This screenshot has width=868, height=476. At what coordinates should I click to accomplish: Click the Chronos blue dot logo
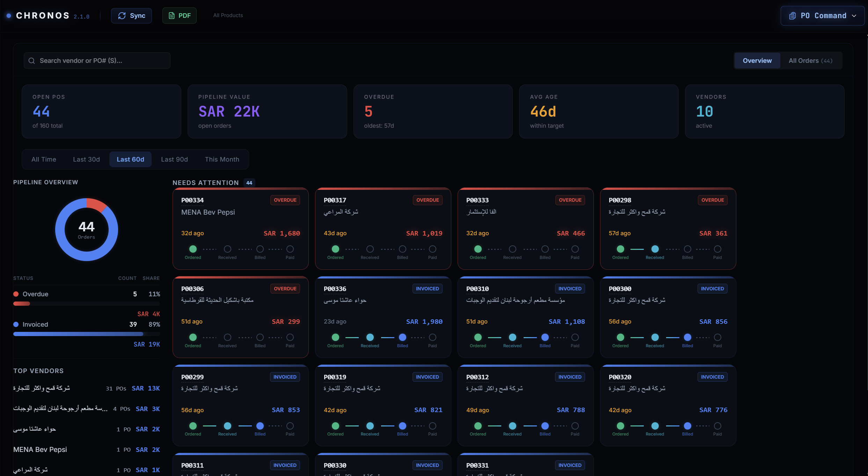(9, 16)
